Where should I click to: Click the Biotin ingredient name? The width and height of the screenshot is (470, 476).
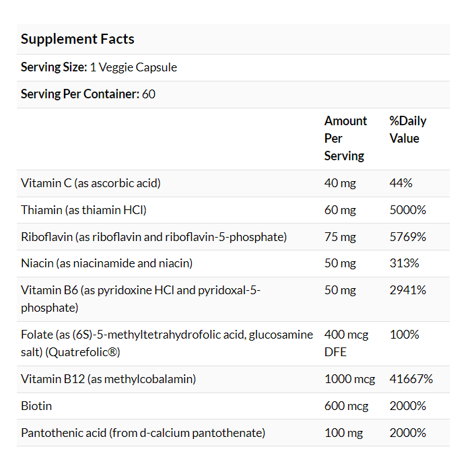point(36,406)
